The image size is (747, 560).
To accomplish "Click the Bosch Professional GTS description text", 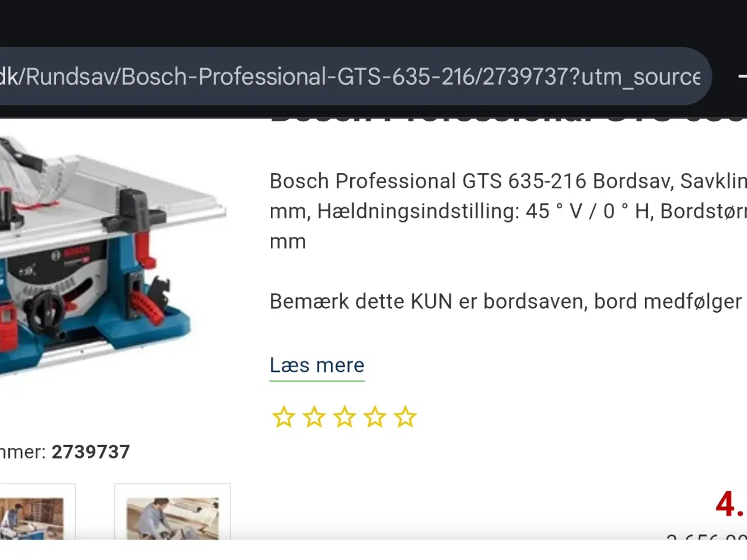I will (508, 211).
